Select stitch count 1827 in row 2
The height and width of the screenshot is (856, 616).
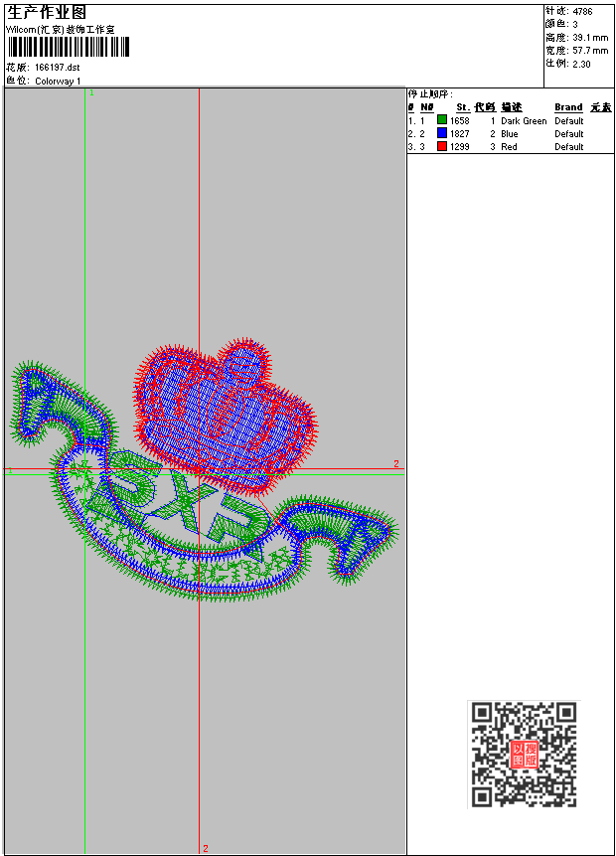point(459,134)
